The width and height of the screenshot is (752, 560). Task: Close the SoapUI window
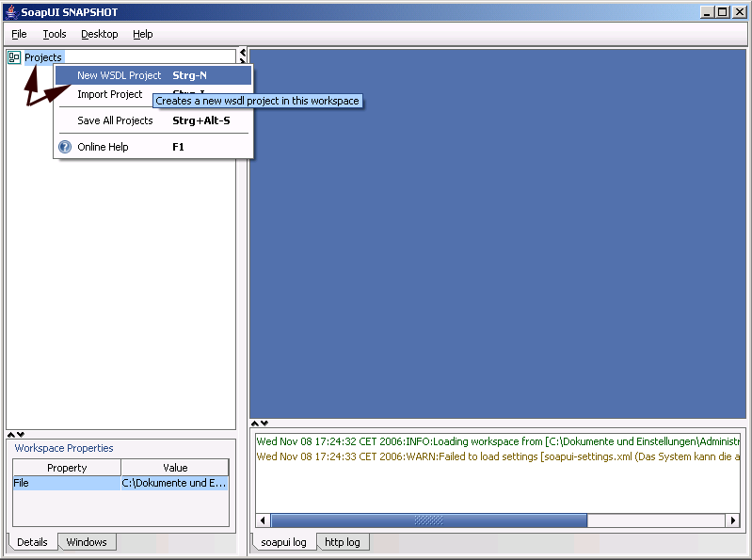click(739, 12)
